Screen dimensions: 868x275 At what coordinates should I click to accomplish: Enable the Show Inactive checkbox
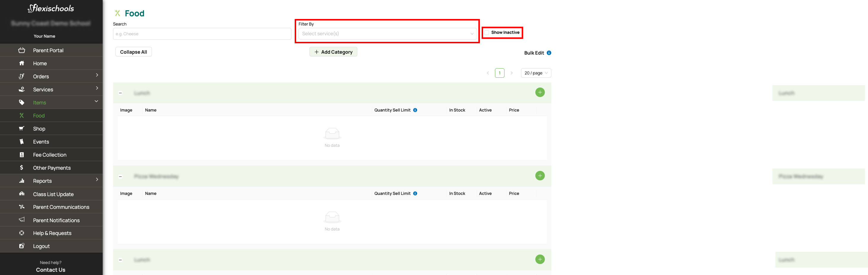click(x=487, y=33)
